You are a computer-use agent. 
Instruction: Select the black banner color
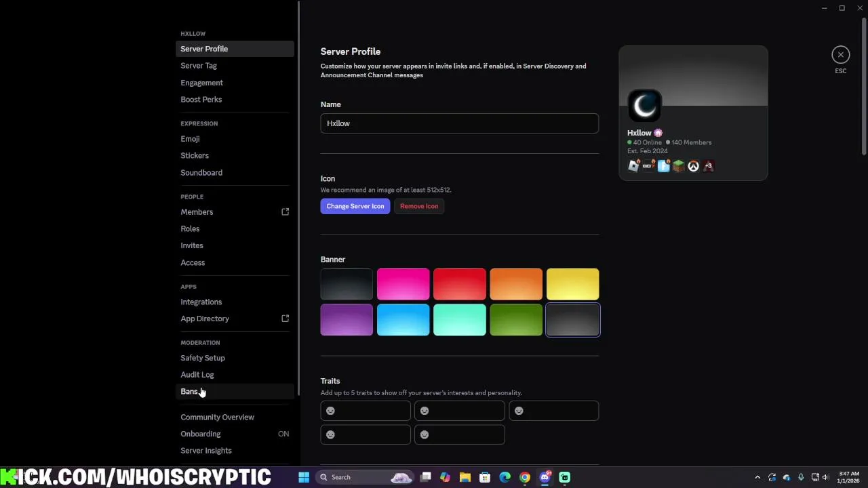pyautogui.click(x=347, y=284)
